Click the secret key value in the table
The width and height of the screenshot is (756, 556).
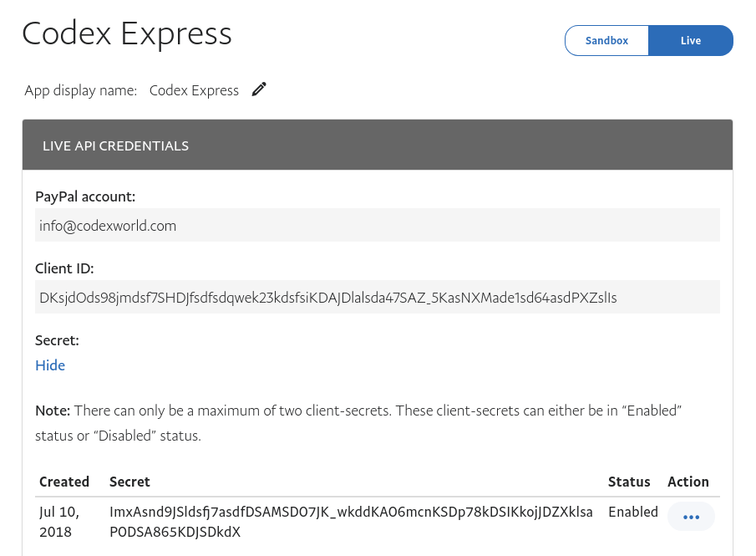351,521
